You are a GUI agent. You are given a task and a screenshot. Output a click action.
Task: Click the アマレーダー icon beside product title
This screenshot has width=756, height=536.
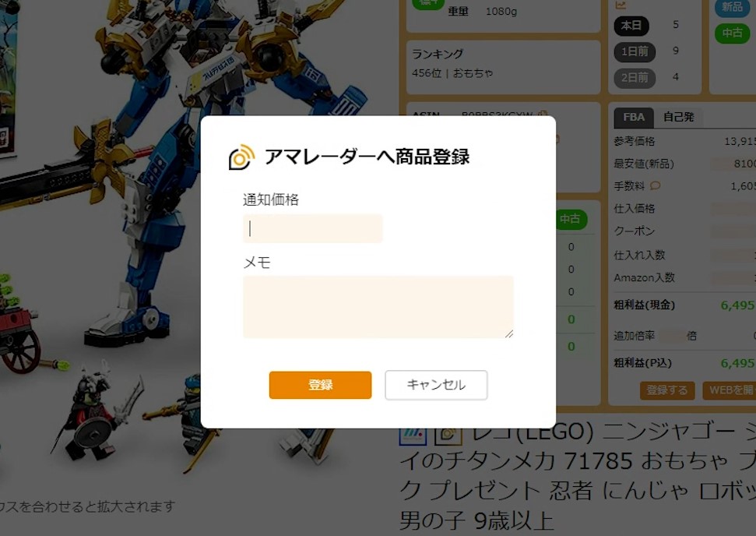[x=448, y=436]
